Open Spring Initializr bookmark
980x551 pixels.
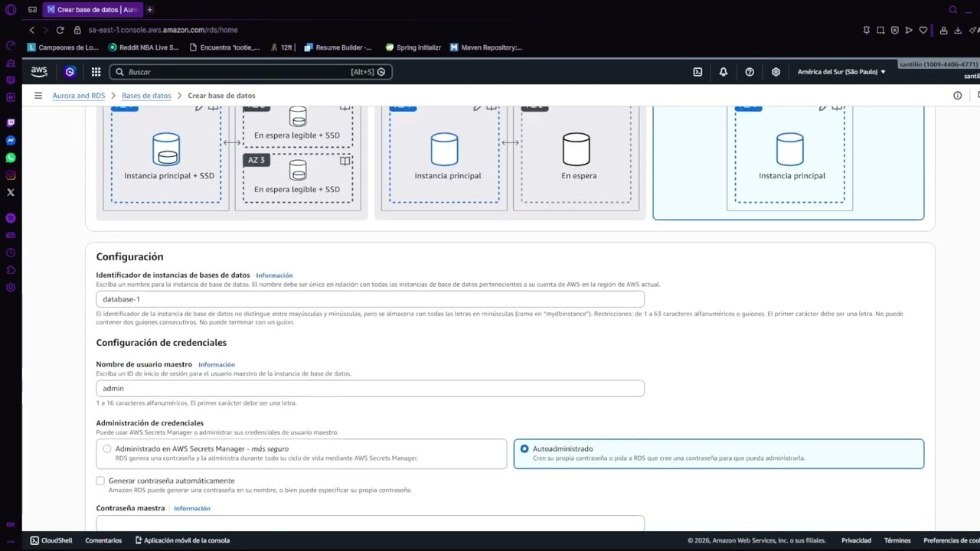click(x=413, y=47)
